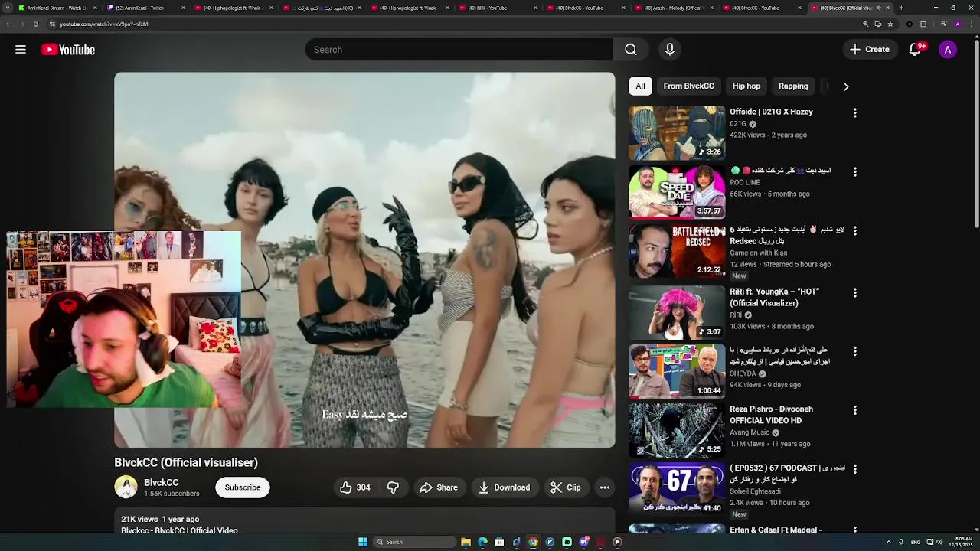Image resolution: width=980 pixels, height=551 pixels.
Task: Open options for Offside 021G X Hazey
Action: pyautogui.click(x=855, y=113)
